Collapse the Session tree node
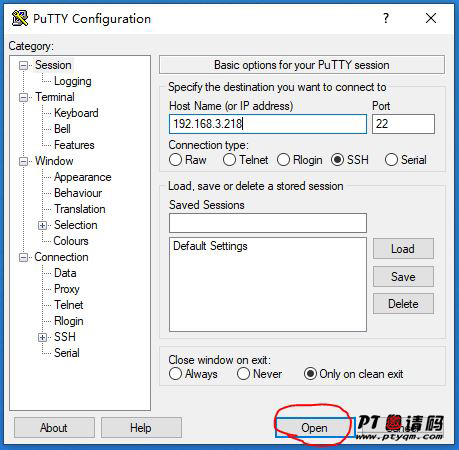Viewport: 459px width, 450px height. tap(23, 65)
